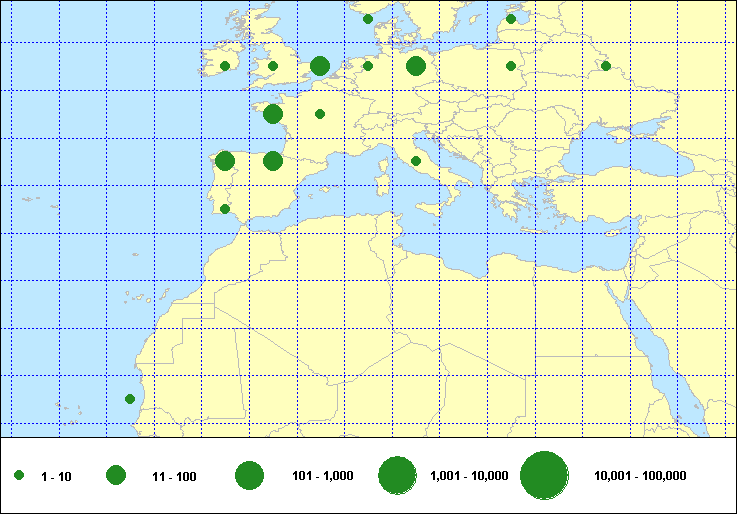Click the large marker in north-central Spain
Viewport: 737px width, 514px height.
click(x=272, y=161)
